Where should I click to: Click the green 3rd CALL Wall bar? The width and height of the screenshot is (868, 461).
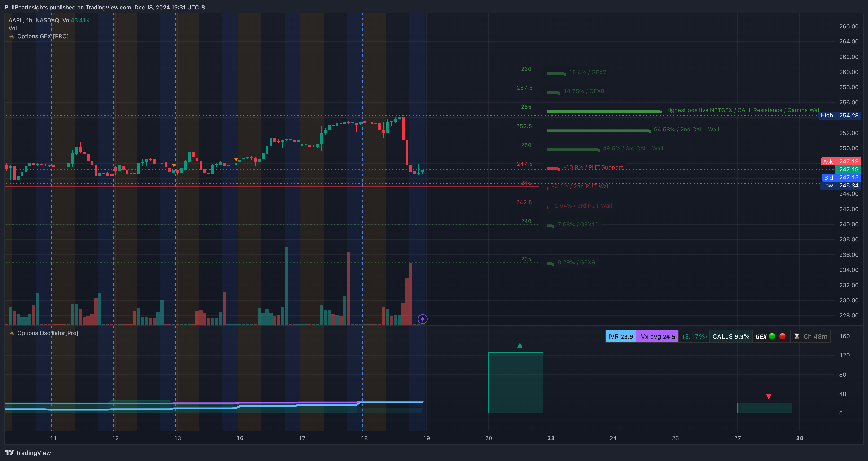(573, 149)
